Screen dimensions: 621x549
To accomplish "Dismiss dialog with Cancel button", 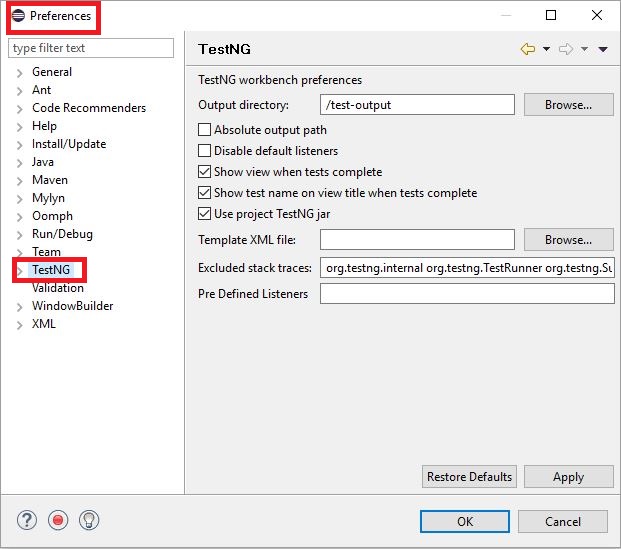I will (x=563, y=522).
